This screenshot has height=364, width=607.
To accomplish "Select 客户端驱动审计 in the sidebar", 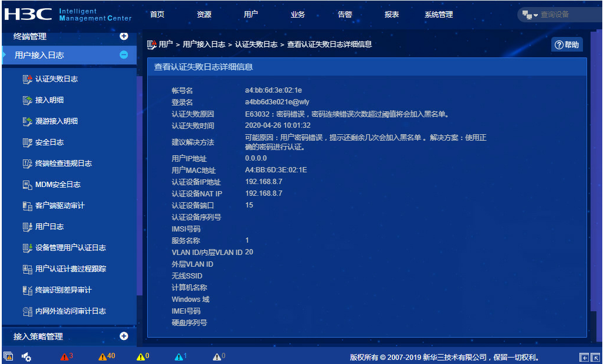I will coord(60,205).
